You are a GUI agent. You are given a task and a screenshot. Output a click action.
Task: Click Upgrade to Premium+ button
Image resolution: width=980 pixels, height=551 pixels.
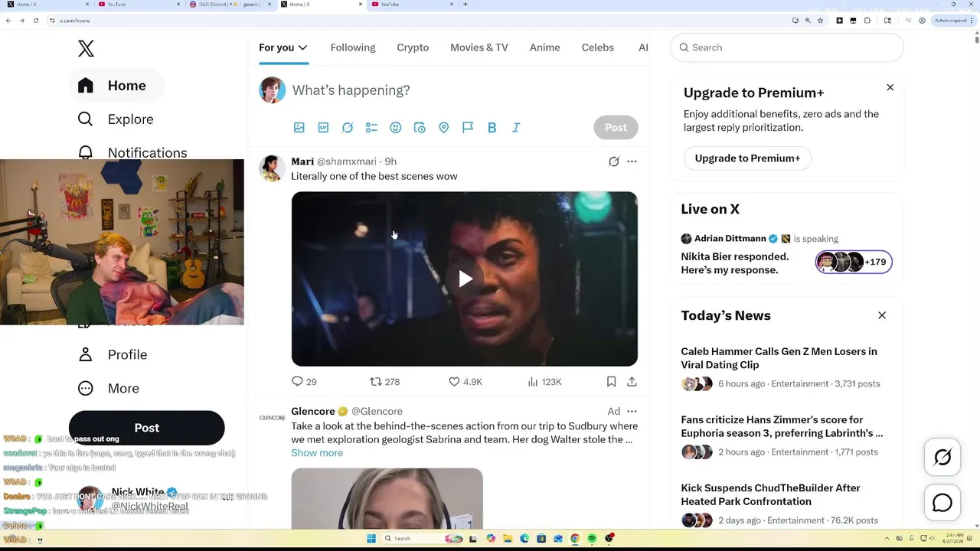pos(747,158)
